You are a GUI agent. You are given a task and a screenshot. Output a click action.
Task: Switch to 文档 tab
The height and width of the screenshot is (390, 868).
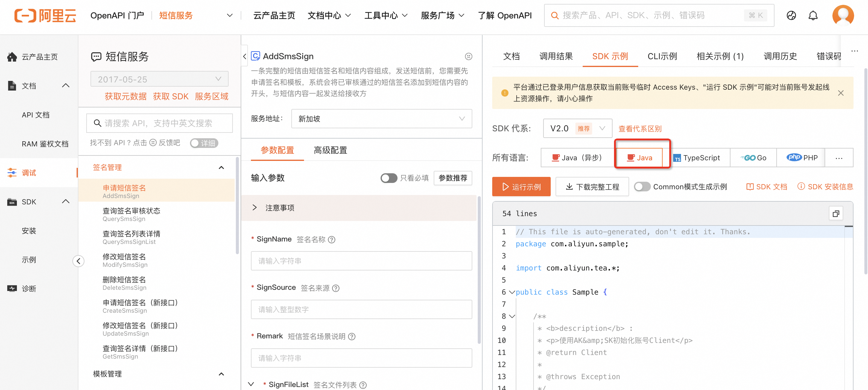tap(511, 56)
